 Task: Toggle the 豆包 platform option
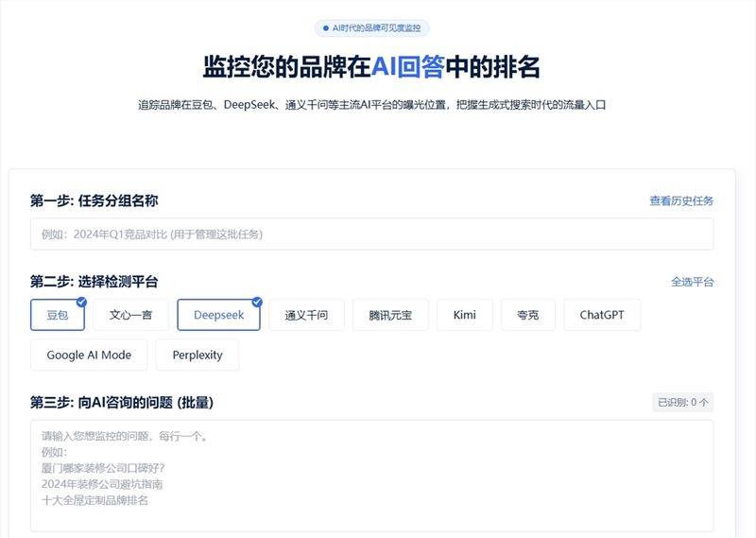(58, 315)
